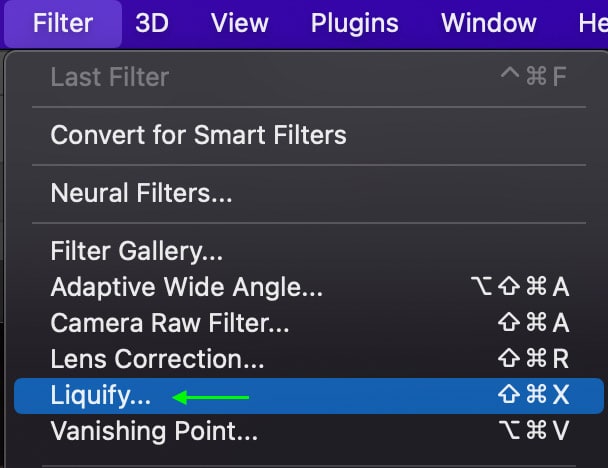
Task: Close the open Filter menu title
Action: [x=63, y=23]
